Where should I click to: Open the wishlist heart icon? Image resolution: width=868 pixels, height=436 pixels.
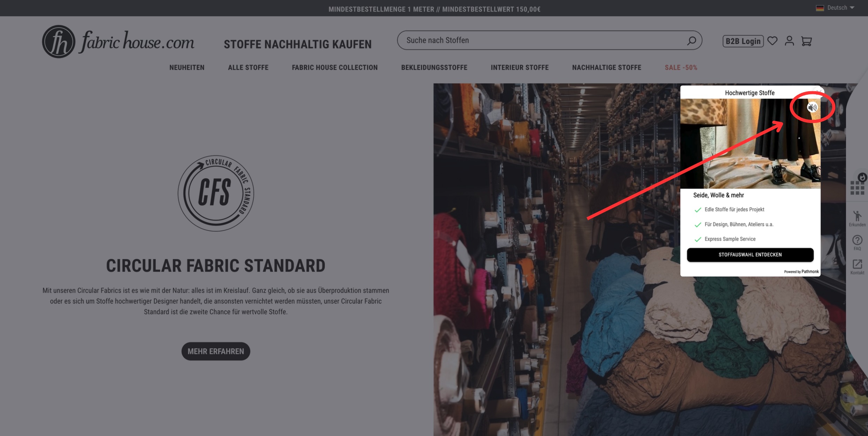coord(772,41)
